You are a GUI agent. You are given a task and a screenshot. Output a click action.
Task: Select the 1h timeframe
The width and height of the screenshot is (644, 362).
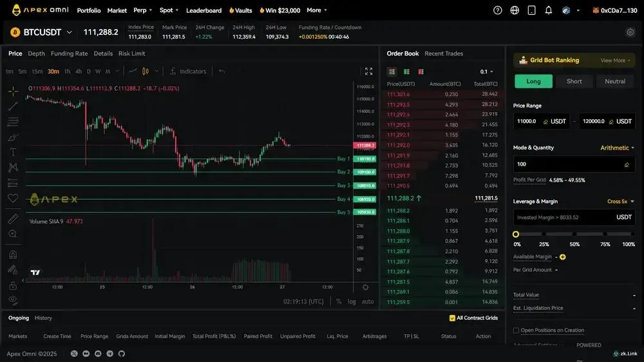pos(68,71)
